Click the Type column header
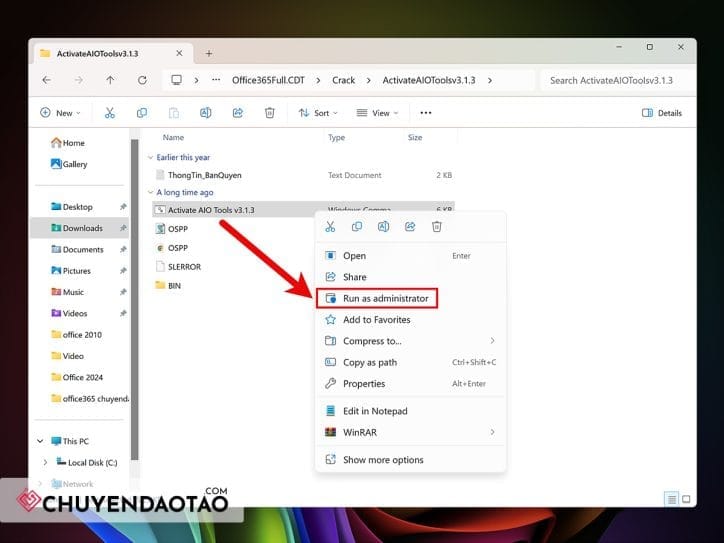Image resolution: width=724 pixels, height=543 pixels. [336, 137]
